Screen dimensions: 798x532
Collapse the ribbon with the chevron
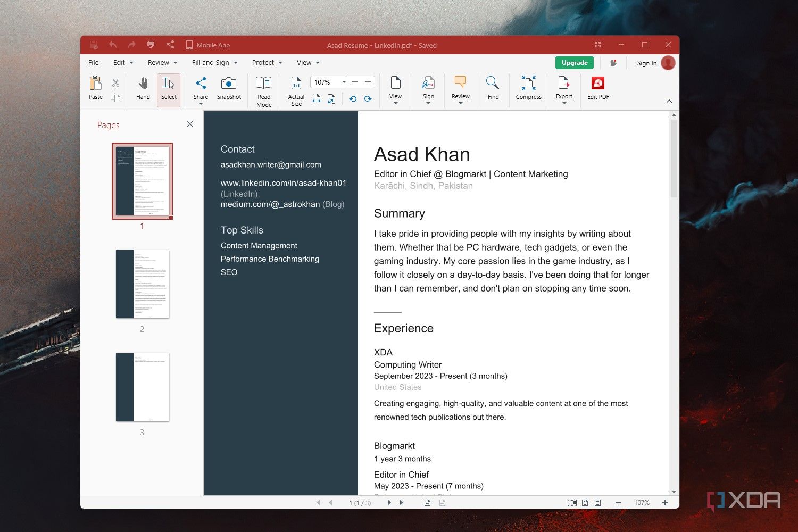click(669, 101)
